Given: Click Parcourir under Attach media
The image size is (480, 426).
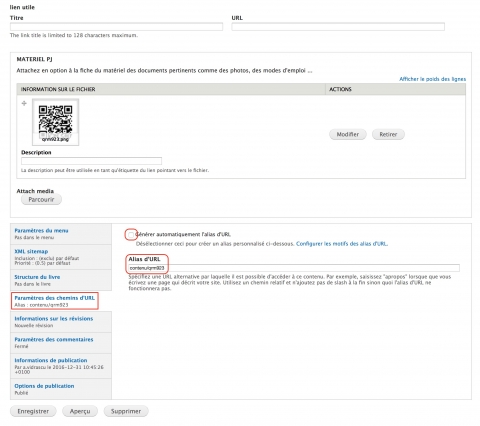Looking at the screenshot, I should [x=41, y=200].
